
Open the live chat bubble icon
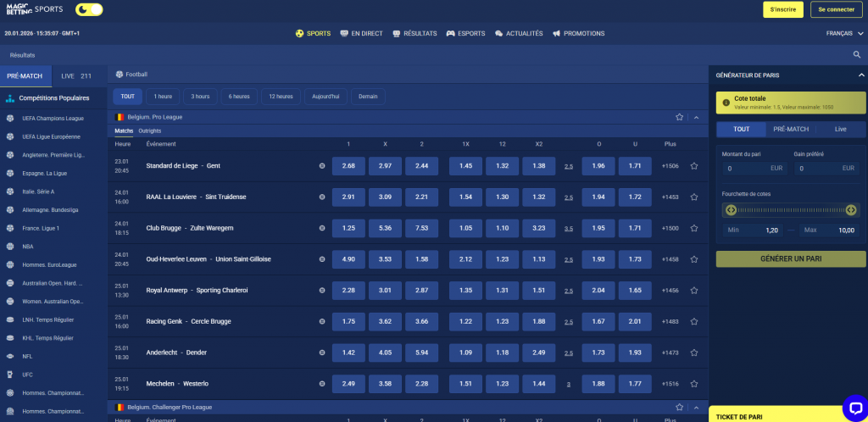(x=854, y=408)
